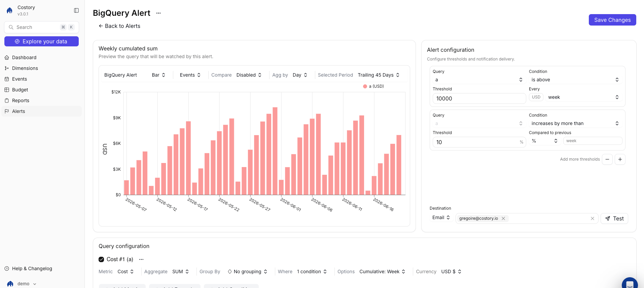Click the 'Weekly cumulated sum' title

128,49
